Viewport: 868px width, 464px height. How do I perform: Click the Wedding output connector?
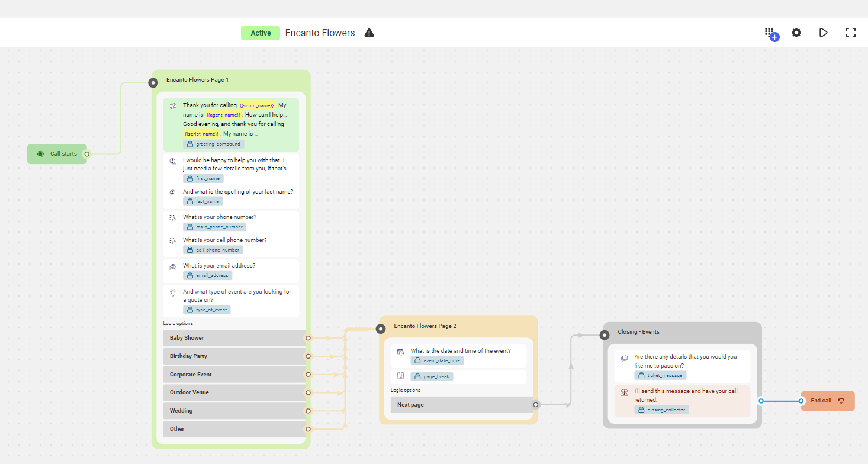pyautogui.click(x=308, y=411)
